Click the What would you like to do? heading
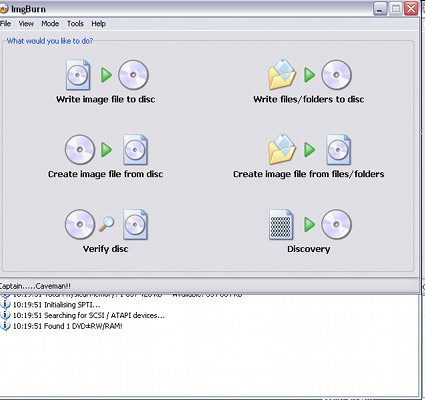Viewport: 425px width, 400px height. (50, 41)
